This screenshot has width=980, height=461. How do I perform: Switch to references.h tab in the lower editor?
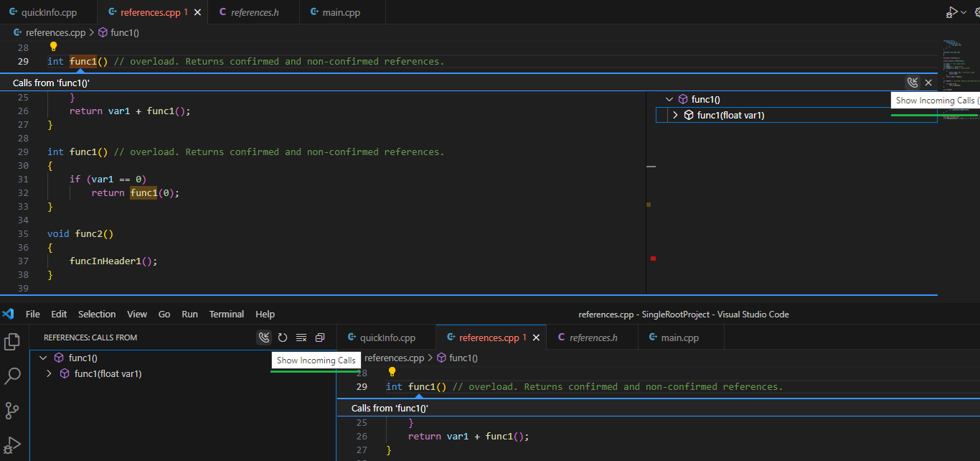593,337
